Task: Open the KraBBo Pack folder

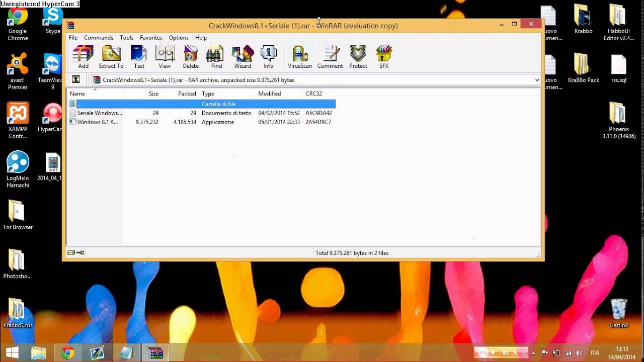Action: [583, 68]
